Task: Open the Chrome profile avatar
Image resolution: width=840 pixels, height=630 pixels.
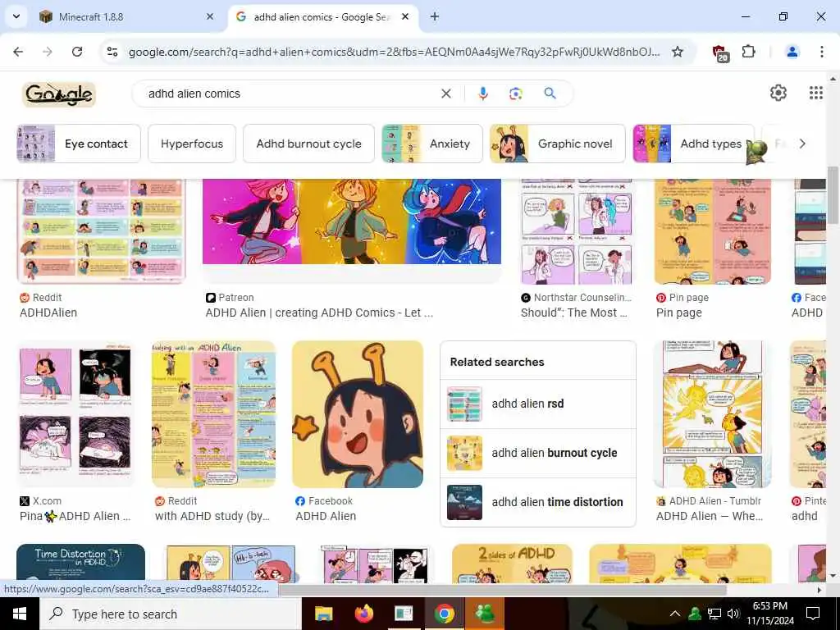Action: (x=792, y=52)
